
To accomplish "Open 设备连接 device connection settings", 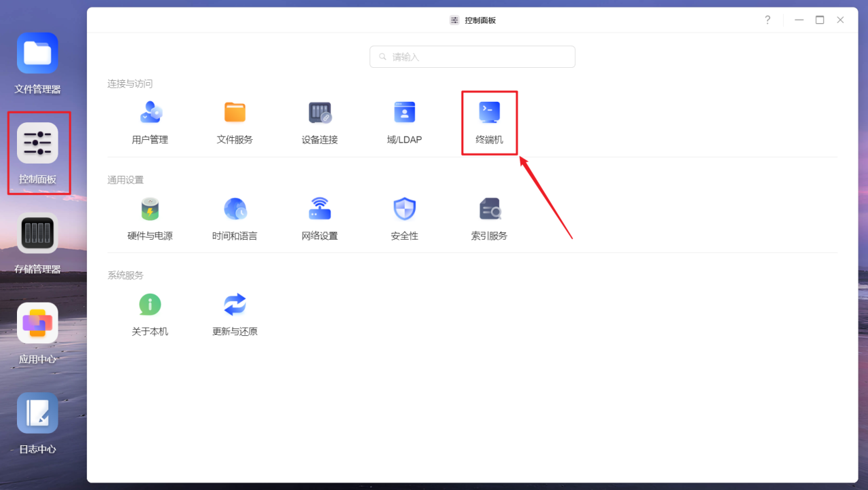I will (319, 112).
